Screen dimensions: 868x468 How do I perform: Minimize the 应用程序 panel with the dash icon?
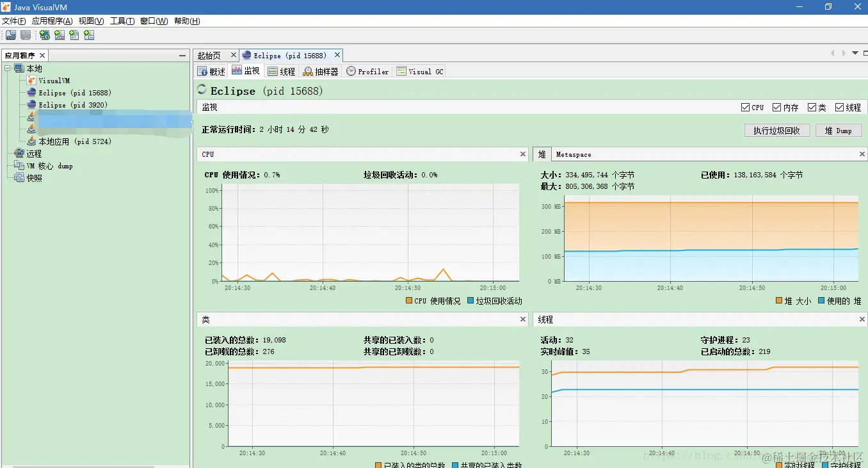pos(182,56)
